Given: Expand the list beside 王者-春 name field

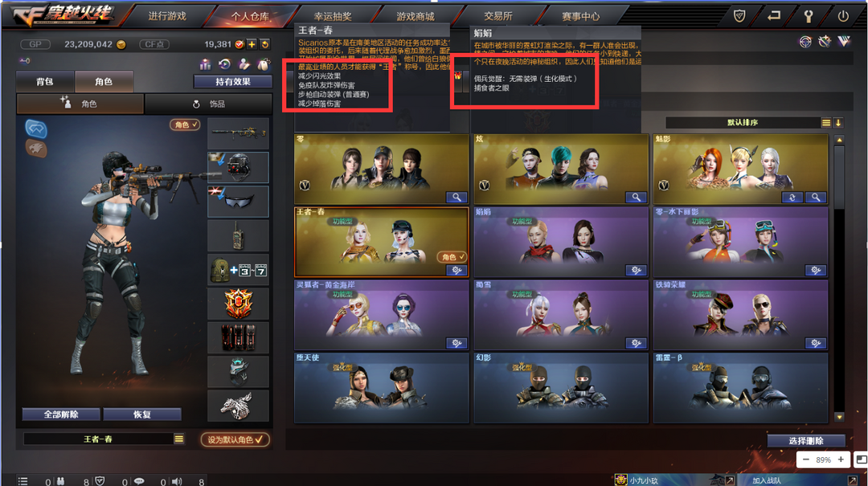Looking at the screenshot, I should pos(178,439).
